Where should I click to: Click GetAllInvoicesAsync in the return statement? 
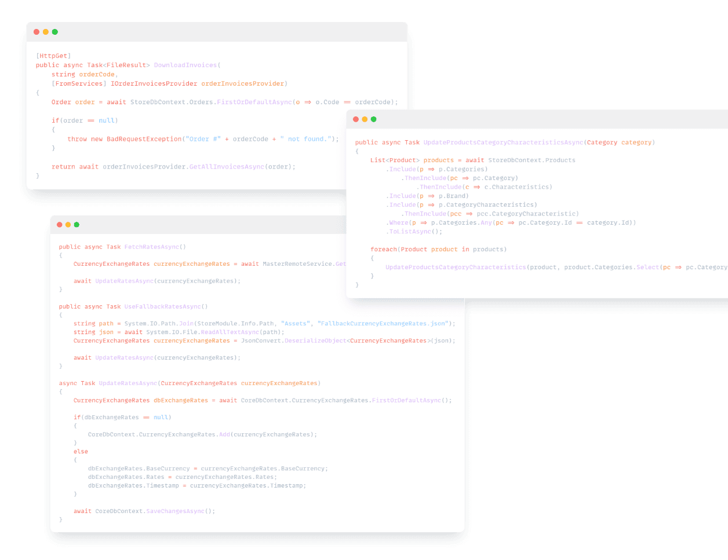[x=227, y=167]
